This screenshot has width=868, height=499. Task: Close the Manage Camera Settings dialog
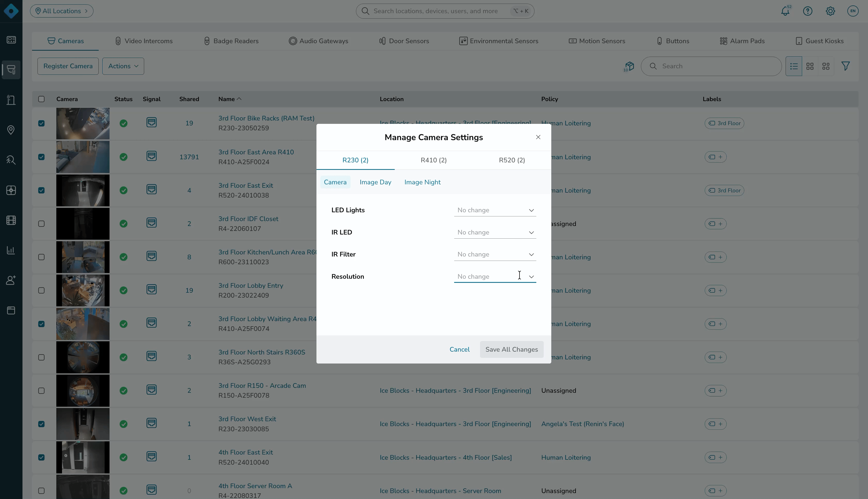pos(538,137)
